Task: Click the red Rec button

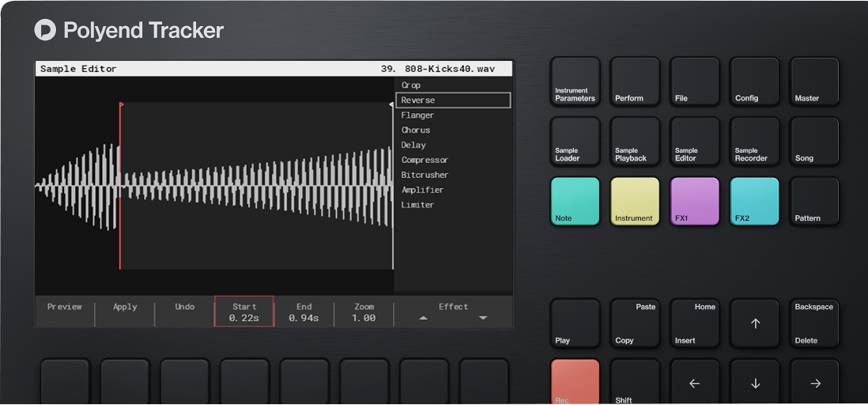Action: click(x=576, y=382)
